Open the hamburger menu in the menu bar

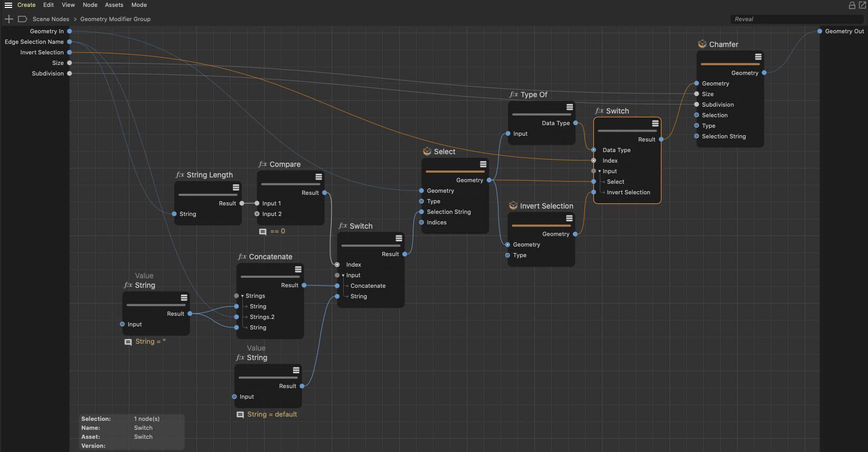pos(8,5)
